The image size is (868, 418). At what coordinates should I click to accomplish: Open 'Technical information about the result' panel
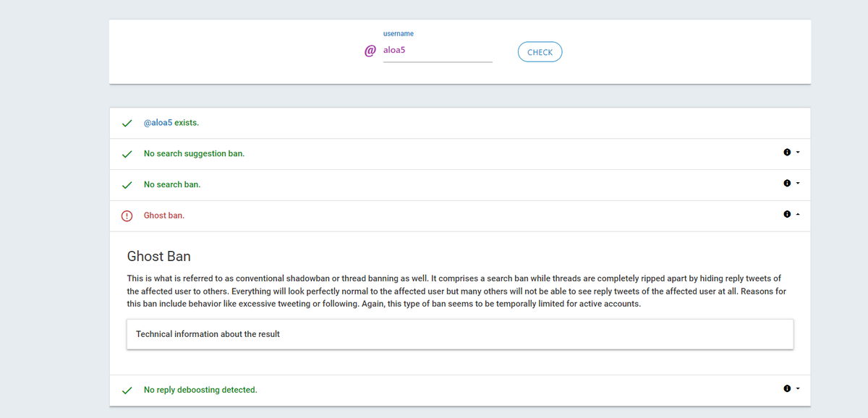(x=459, y=334)
